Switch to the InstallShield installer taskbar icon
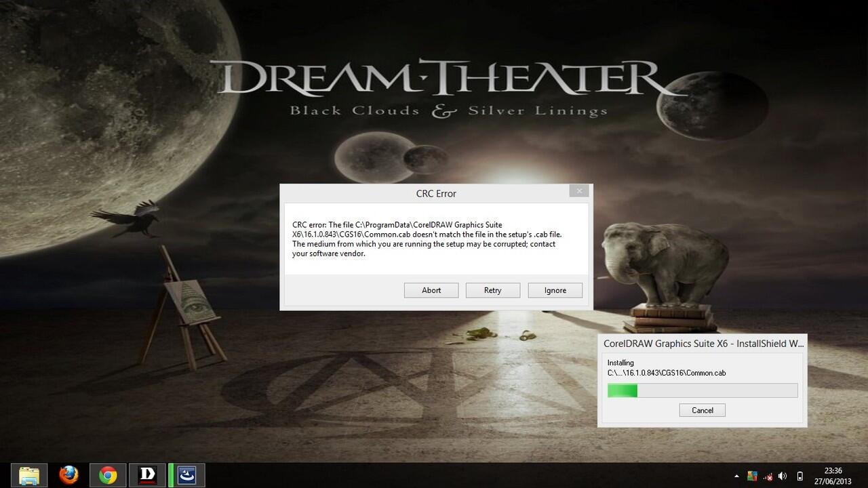The image size is (868, 488). (187, 475)
